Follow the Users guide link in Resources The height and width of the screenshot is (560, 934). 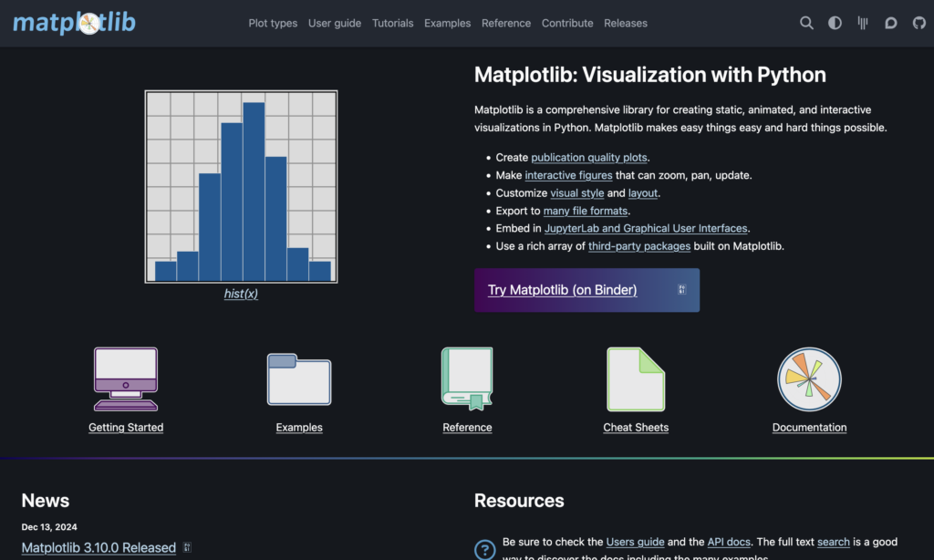click(x=635, y=542)
